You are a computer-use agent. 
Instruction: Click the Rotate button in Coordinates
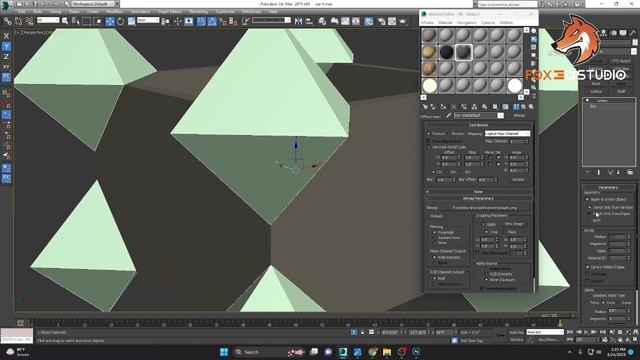coord(518,180)
